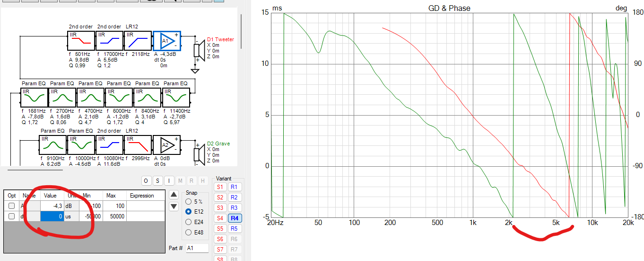The image size is (644, 261).
Task: Select the Param EQ block at 8400Hz
Action: [148, 99]
